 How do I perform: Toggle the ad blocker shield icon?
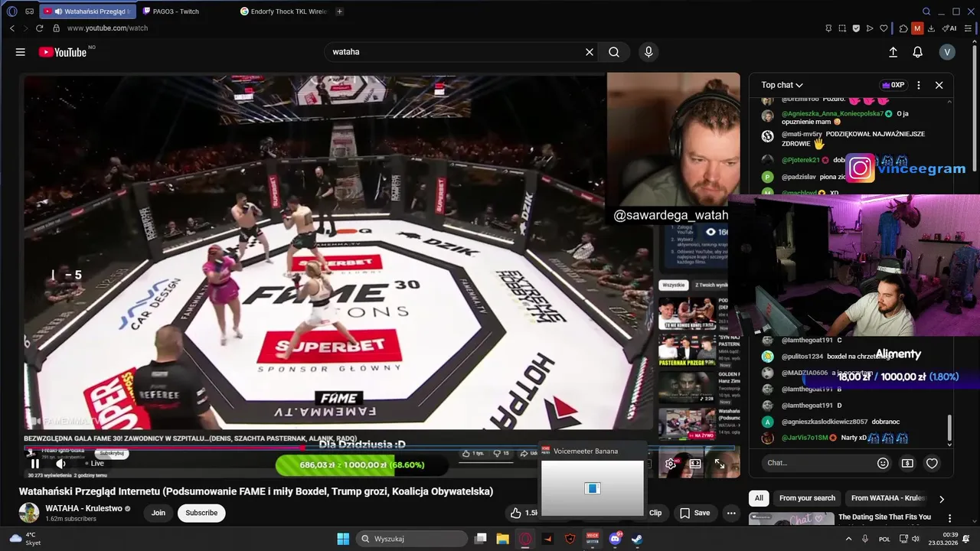pos(856,28)
